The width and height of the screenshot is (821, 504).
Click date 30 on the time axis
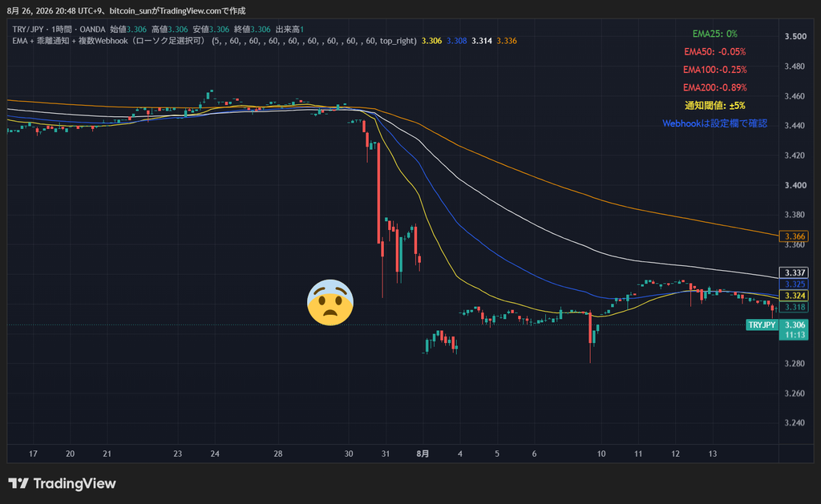349,454
